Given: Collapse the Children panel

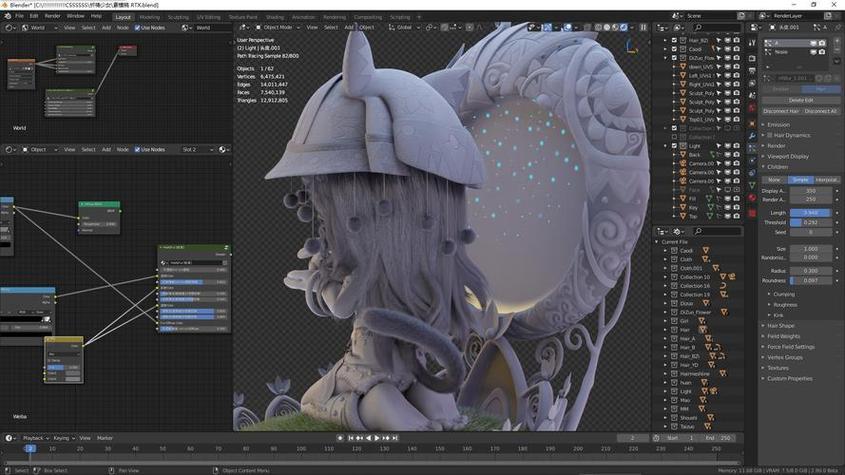Looking at the screenshot, I should click(777, 167).
